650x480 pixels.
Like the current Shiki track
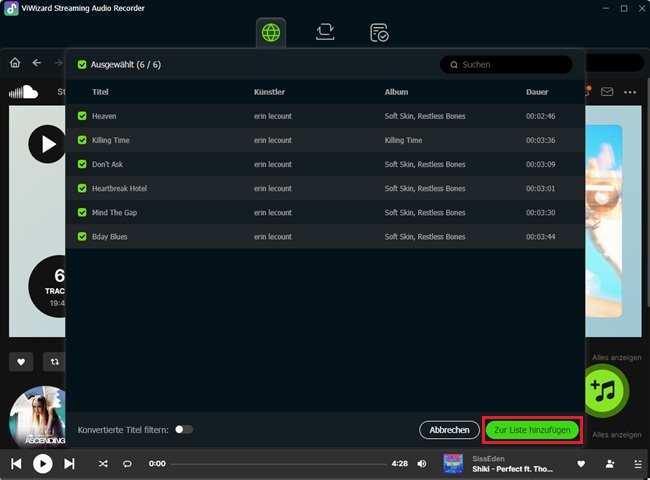(581, 464)
